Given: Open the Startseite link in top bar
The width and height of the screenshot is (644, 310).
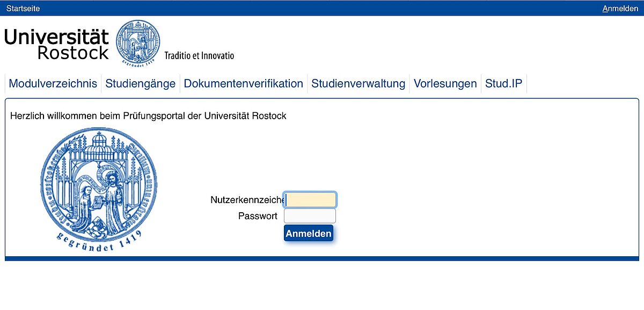Looking at the screenshot, I should coord(23,9).
